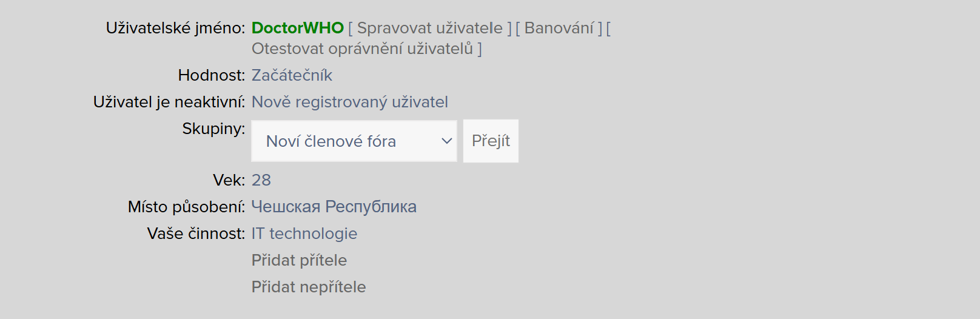Open the Banování link
The width and height of the screenshot is (980, 319).
(x=559, y=28)
